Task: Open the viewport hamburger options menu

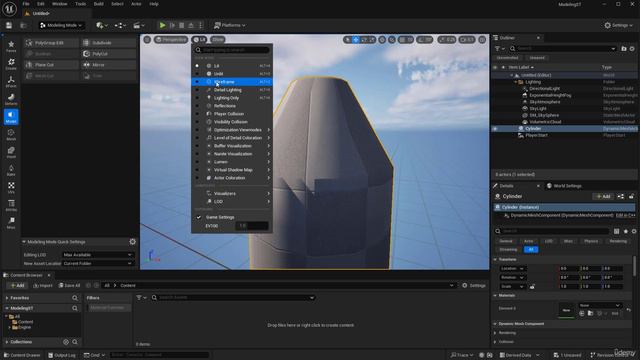Action: 147,40
